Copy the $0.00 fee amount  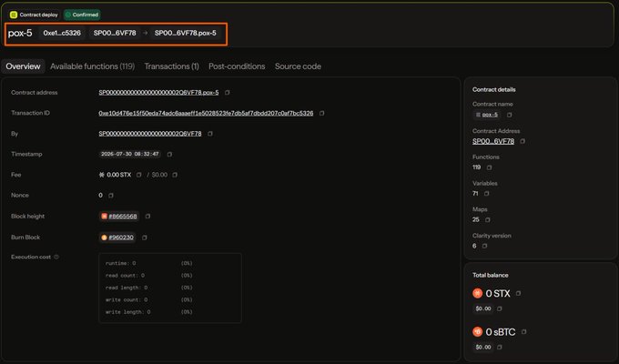175,175
